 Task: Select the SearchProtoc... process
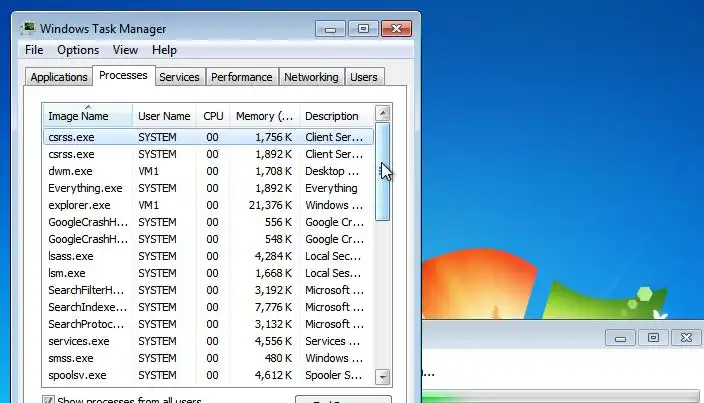point(208,324)
